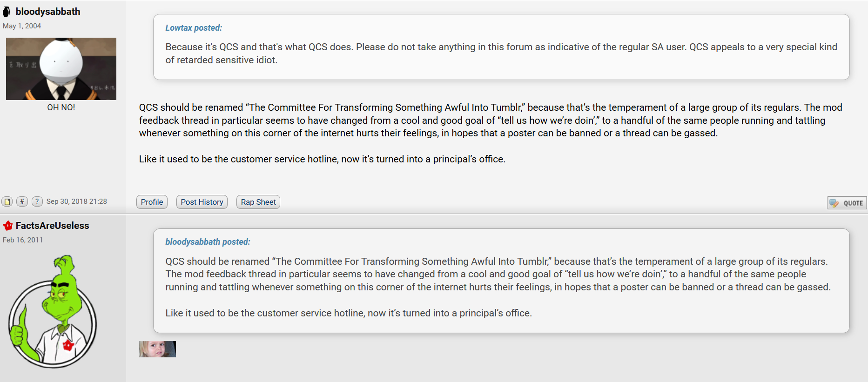
Task: Click the Feb 16, 2011 registration date
Action: click(x=23, y=240)
